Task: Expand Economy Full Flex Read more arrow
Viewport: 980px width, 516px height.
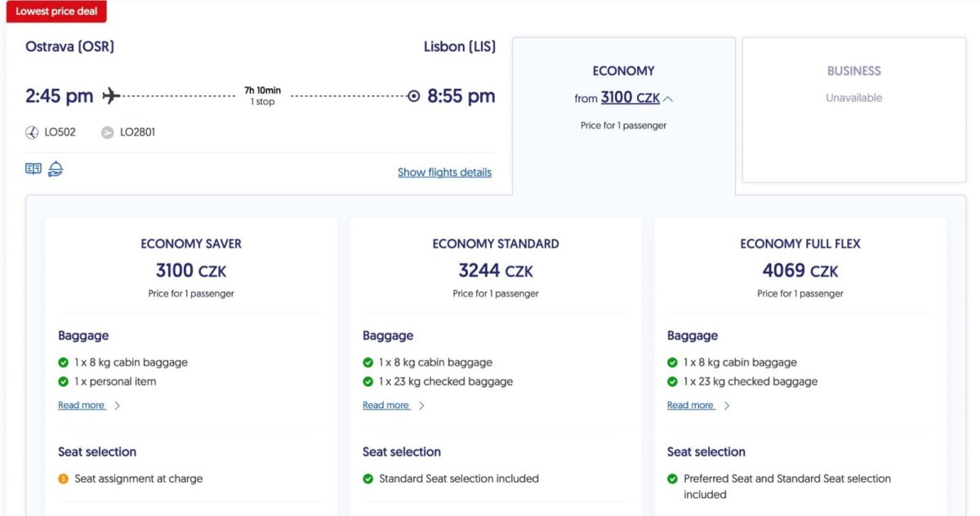Action: (x=726, y=406)
